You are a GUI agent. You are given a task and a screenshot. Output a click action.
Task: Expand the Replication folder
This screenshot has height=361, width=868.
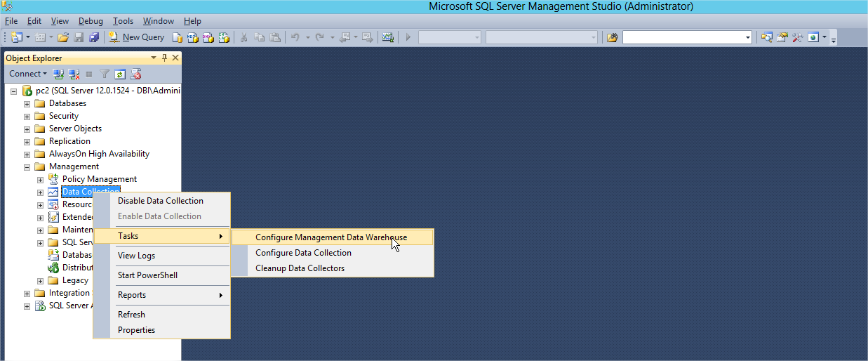point(27,142)
